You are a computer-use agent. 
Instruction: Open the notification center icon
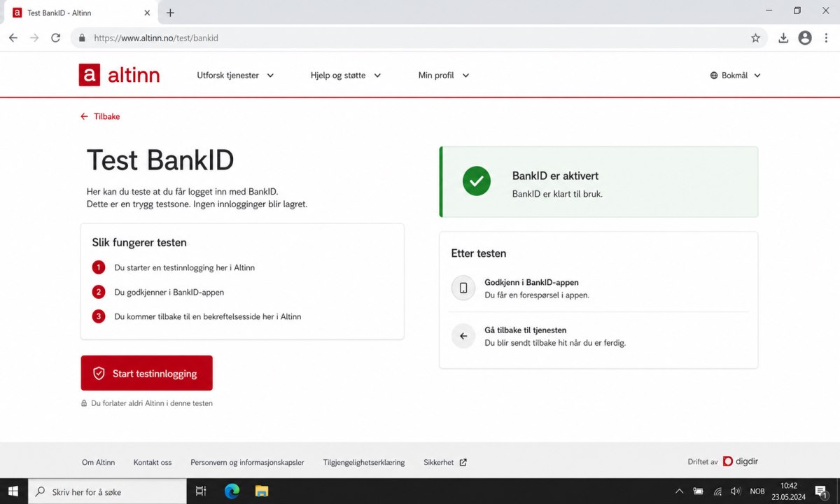point(822,492)
